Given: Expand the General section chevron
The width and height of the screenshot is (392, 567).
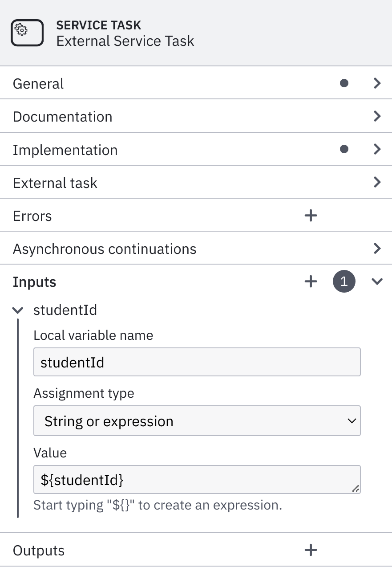Looking at the screenshot, I should (x=377, y=83).
